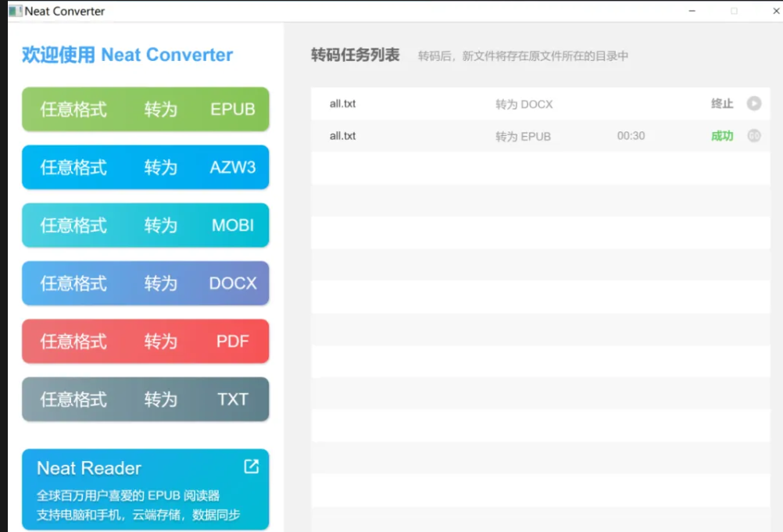Select all.txt in the EPUB task row
783x532 pixels.
(x=342, y=136)
